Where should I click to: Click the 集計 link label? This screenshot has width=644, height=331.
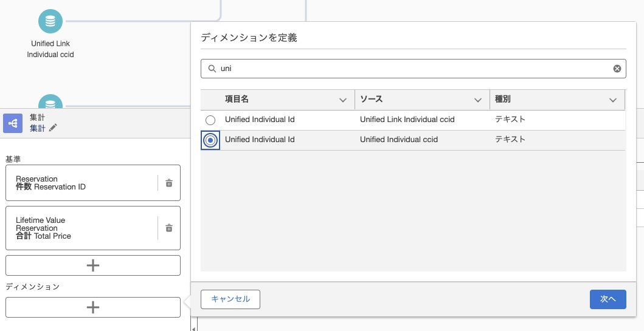[x=37, y=128]
